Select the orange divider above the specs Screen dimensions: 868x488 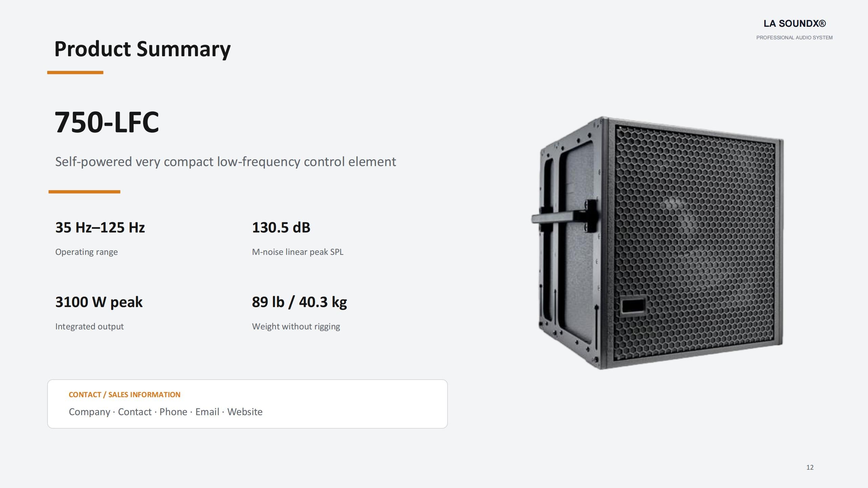[x=84, y=192]
